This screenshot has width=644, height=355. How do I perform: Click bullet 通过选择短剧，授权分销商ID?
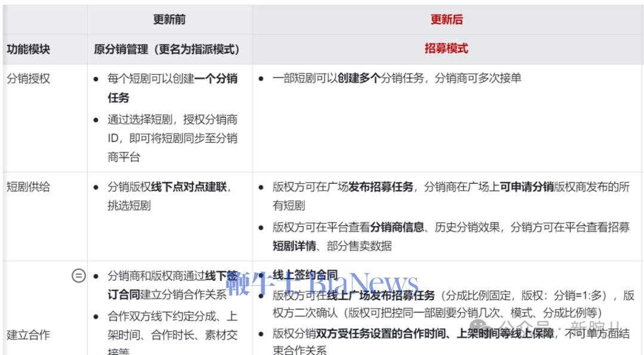coord(172,138)
